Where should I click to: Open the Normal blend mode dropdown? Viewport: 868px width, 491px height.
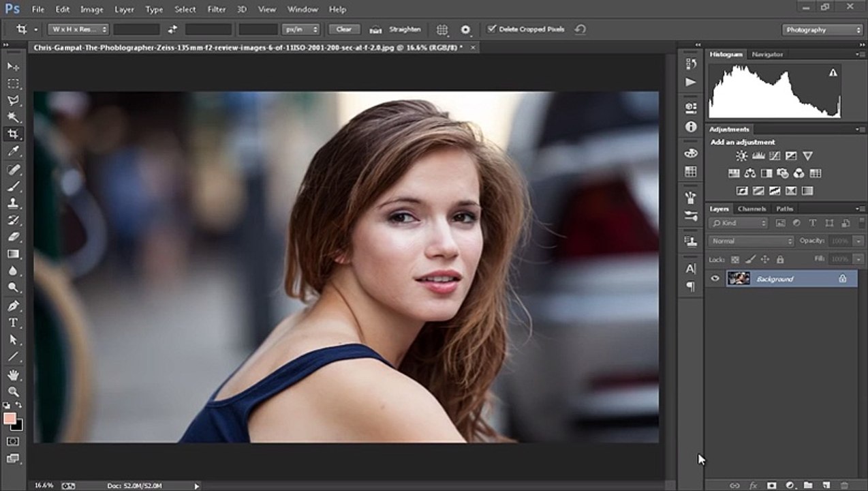(751, 241)
